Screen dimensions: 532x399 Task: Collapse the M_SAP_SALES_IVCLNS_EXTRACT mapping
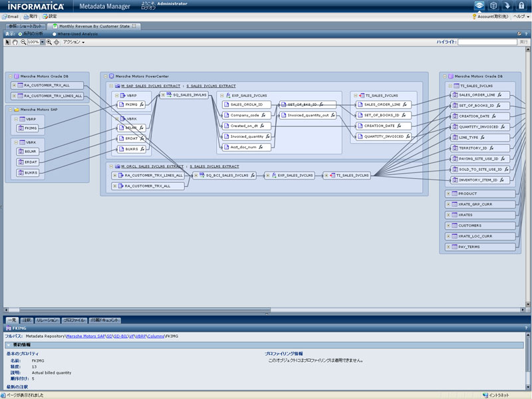tap(111, 86)
